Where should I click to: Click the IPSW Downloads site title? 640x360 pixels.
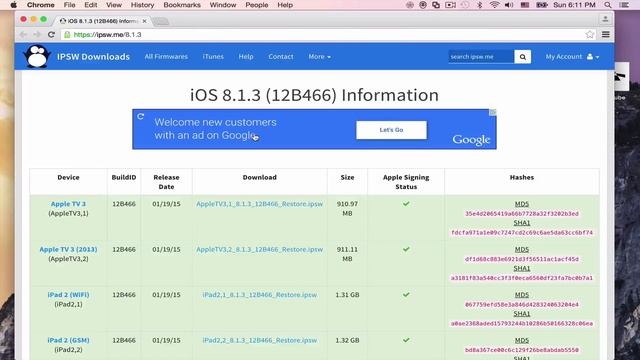(93, 57)
